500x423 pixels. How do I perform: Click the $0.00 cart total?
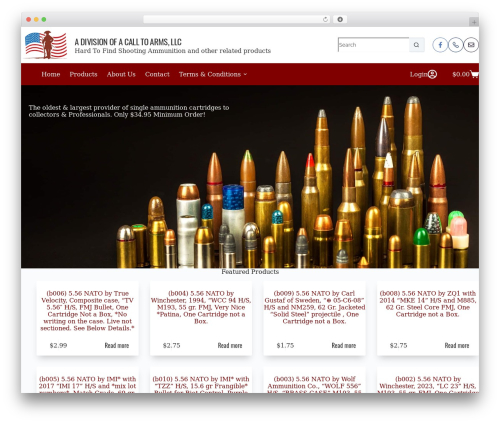point(461,74)
